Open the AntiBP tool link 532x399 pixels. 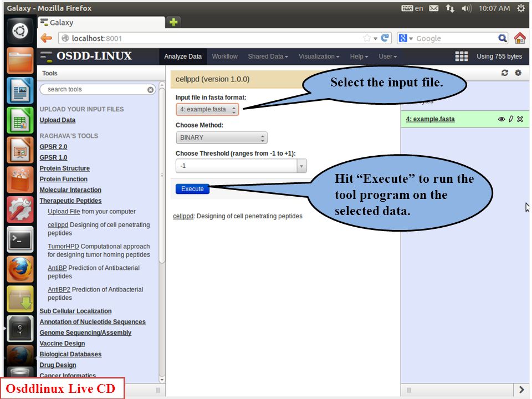[x=57, y=268]
